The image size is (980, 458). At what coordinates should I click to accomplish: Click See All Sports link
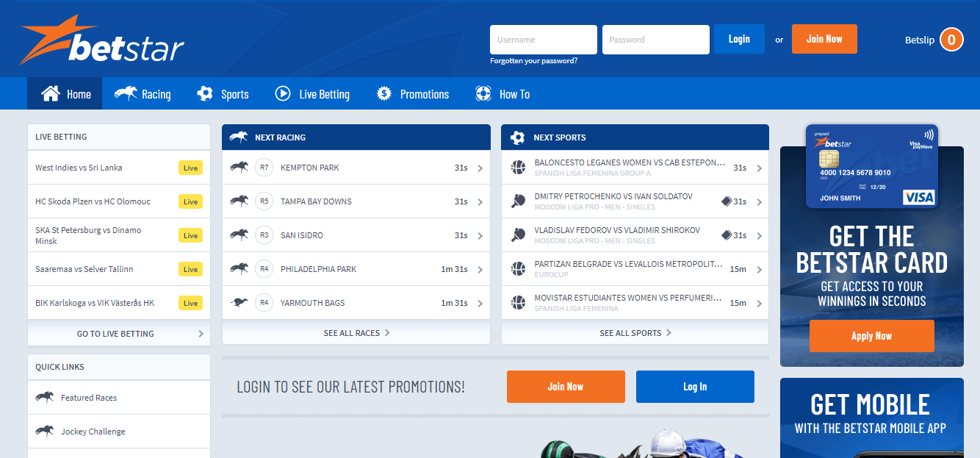point(635,333)
